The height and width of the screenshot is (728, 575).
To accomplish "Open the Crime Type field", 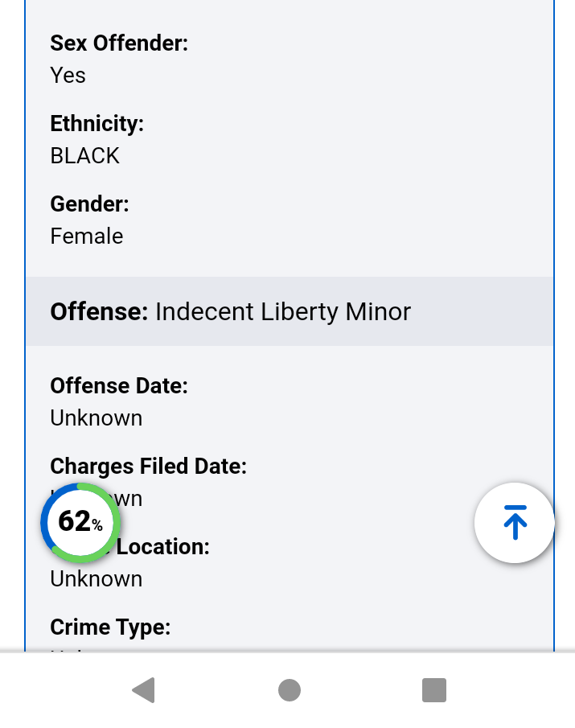I will 109,627.
